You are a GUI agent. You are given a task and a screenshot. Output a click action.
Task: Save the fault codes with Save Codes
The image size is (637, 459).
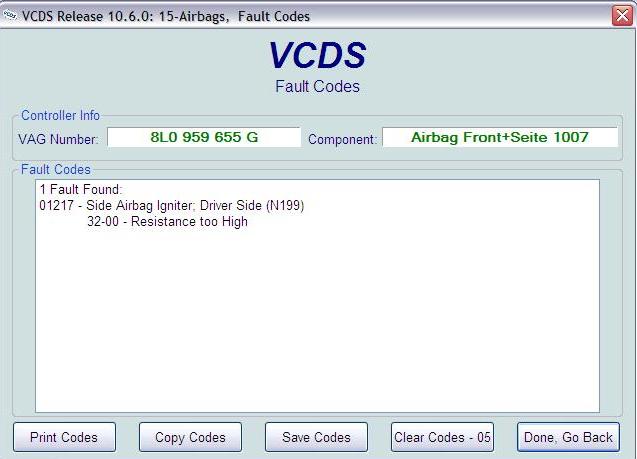pyautogui.click(x=316, y=437)
